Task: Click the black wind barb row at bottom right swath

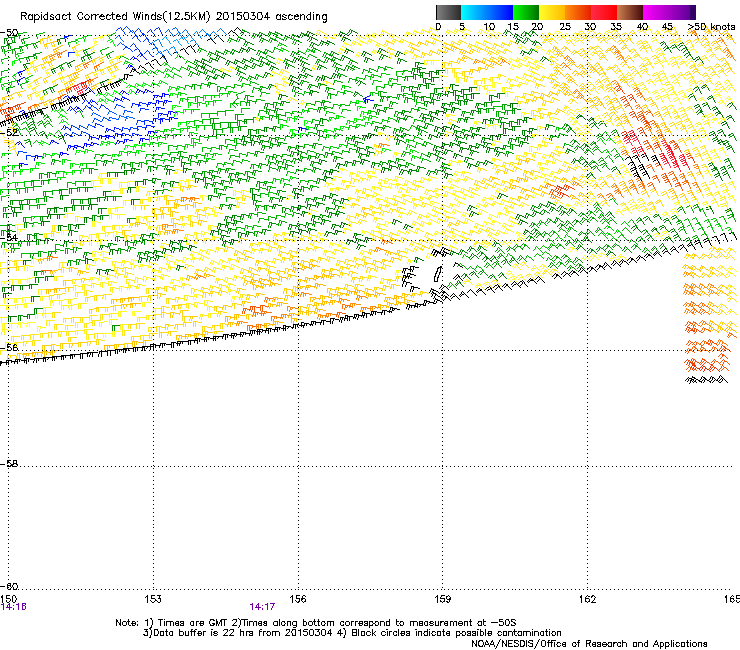Action: (x=706, y=380)
